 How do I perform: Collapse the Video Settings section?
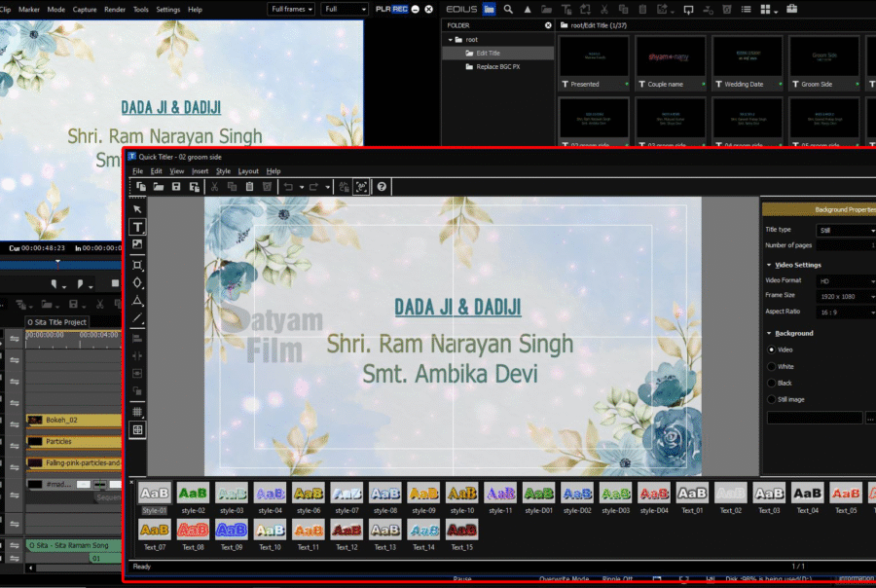coord(769,264)
